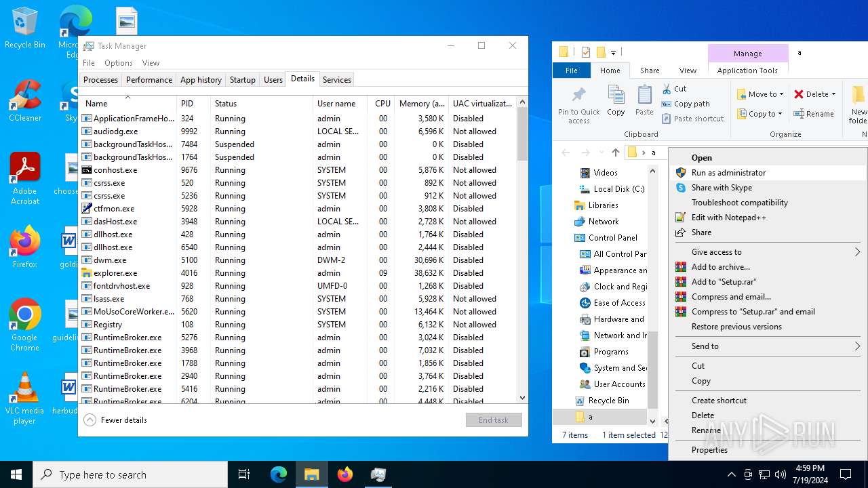This screenshot has width=868, height=488.
Task: Select Run as administrator in context menu
Action: point(768,173)
